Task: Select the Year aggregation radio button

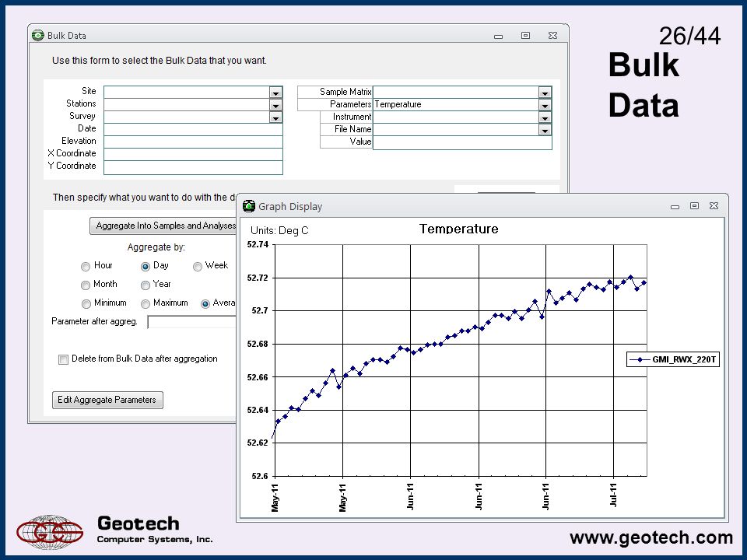Action: (x=146, y=285)
